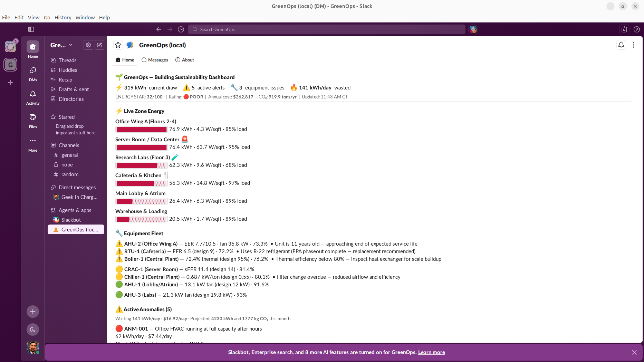Select GreenOps (local) app in sidebar
Screen dimensions: 644x362
pos(76,230)
